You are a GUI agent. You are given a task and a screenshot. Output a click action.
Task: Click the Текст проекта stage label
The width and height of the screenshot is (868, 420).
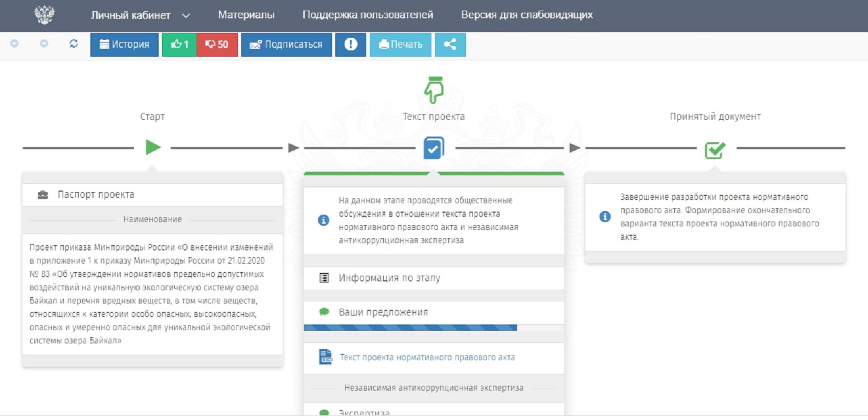[434, 117]
